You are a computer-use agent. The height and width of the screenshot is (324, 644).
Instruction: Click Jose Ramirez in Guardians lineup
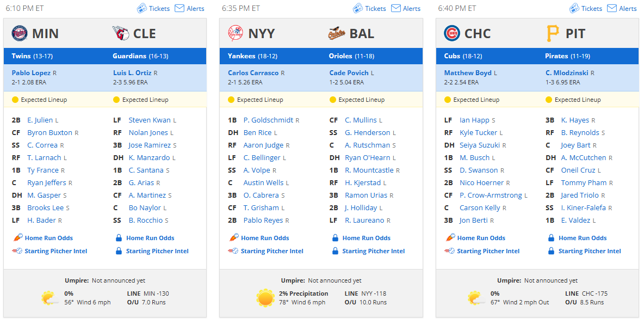tap(150, 145)
